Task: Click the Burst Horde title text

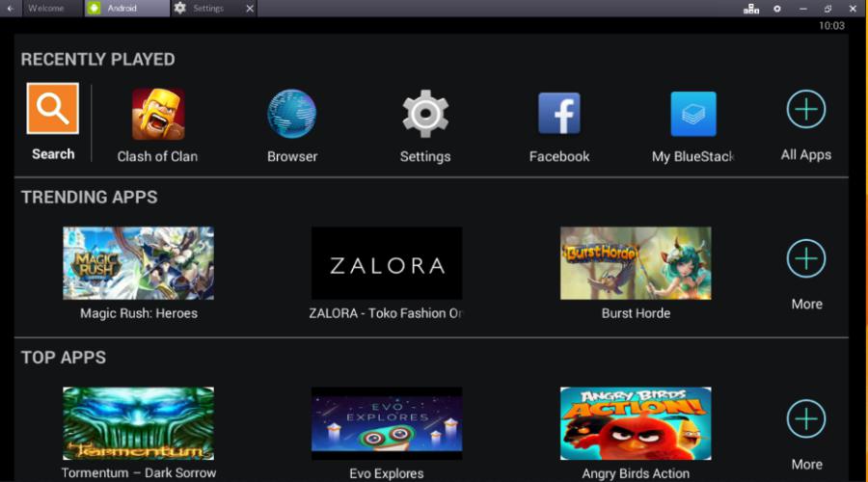Action: pos(636,313)
